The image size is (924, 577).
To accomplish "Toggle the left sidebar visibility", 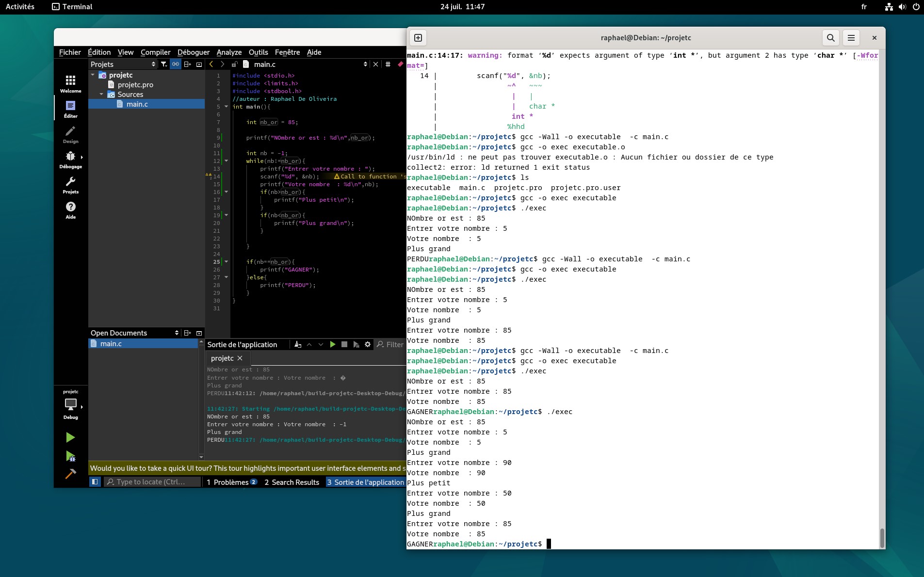I will point(95,482).
